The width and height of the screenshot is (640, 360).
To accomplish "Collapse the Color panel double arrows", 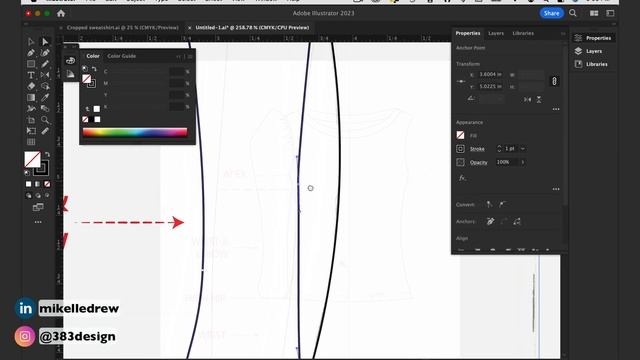I will (x=178, y=56).
